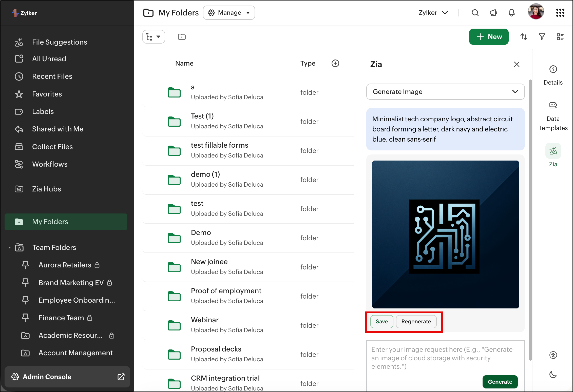Click the accessibility icon

(553, 355)
